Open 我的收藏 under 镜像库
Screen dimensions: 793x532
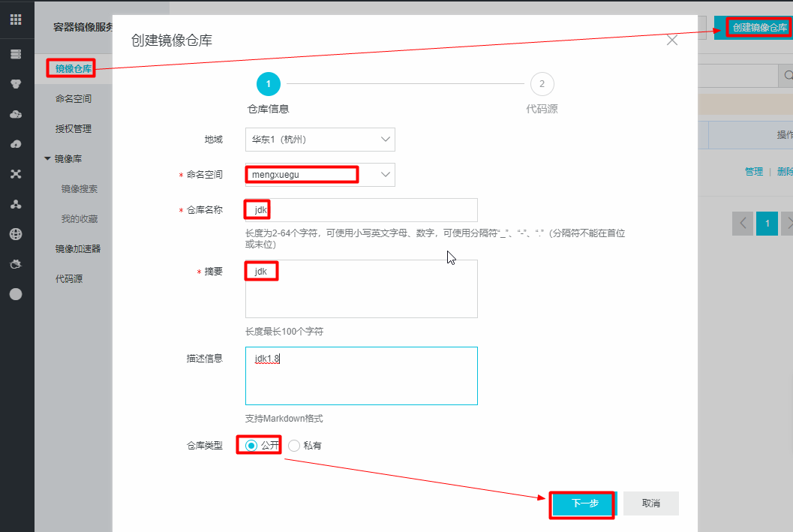[80, 218]
